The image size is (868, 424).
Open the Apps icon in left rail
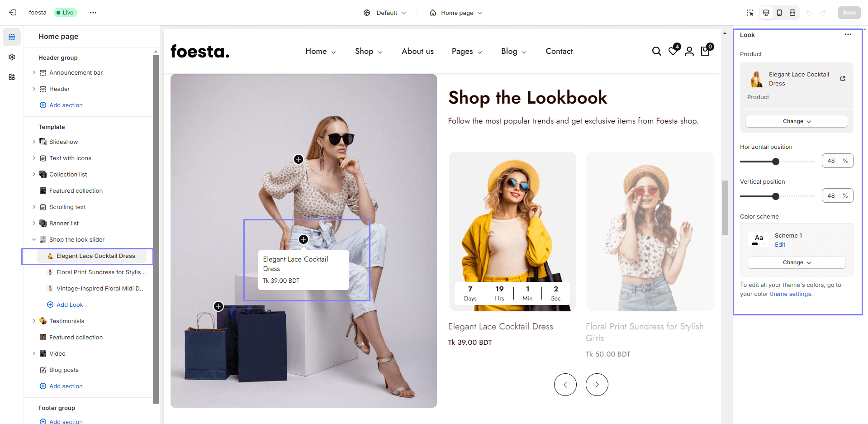[x=12, y=77]
